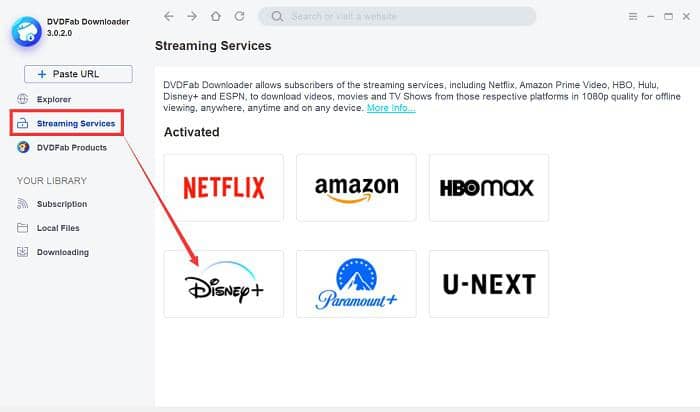
Task: Choose the Disney+ service tile
Action: point(224,284)
